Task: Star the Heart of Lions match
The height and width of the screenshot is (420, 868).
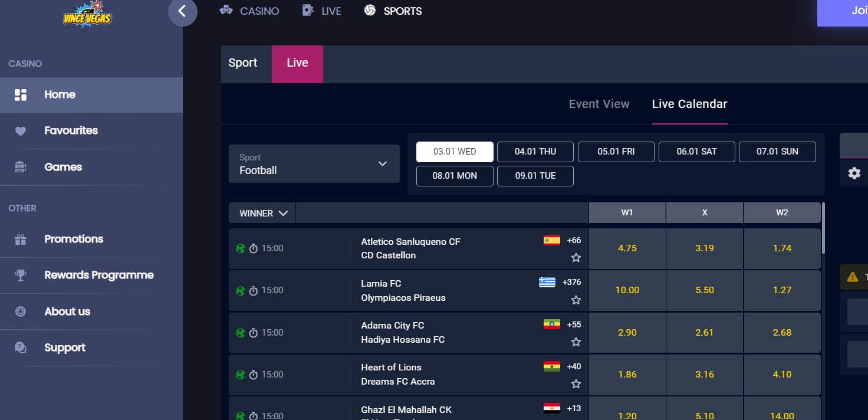Action: 576,384
